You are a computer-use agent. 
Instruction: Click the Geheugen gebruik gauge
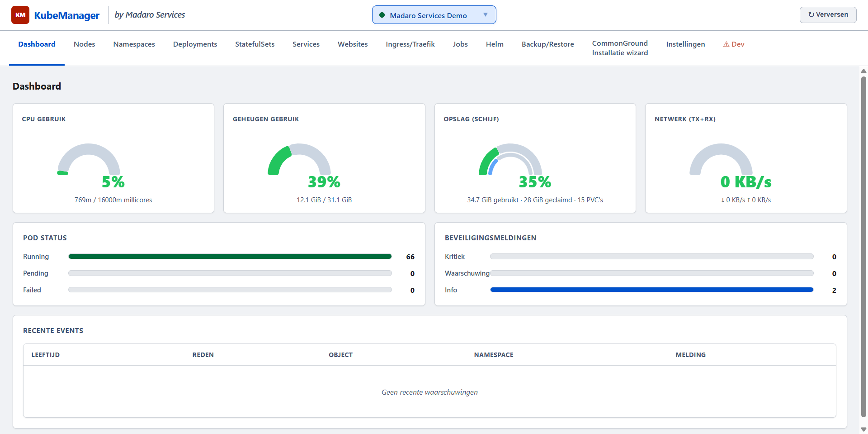(299, 159)
